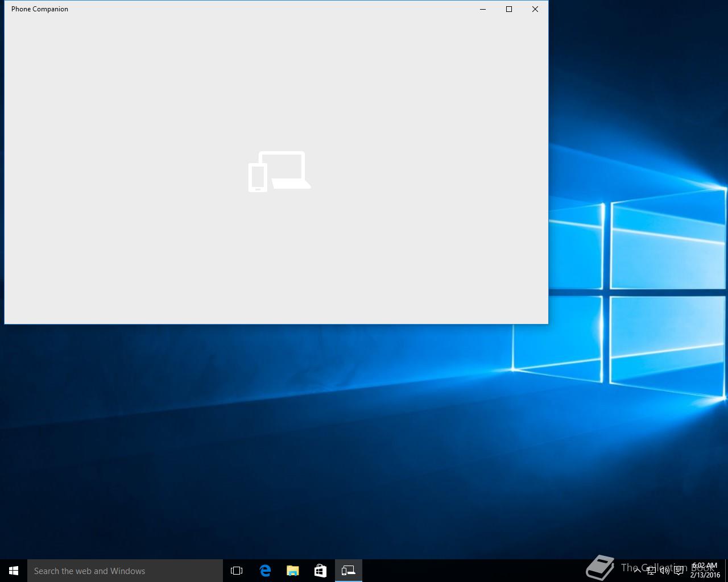Close the Phone Companion window

535,9
